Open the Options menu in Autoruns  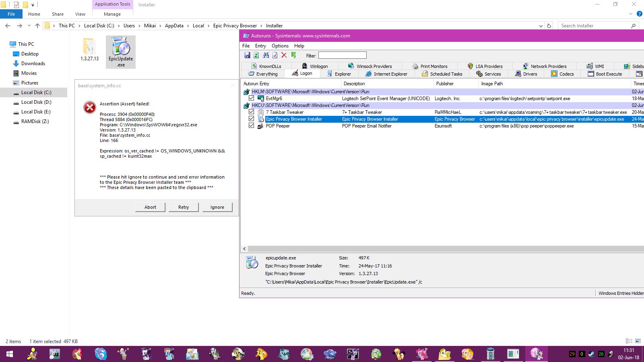tap(280, 46)
